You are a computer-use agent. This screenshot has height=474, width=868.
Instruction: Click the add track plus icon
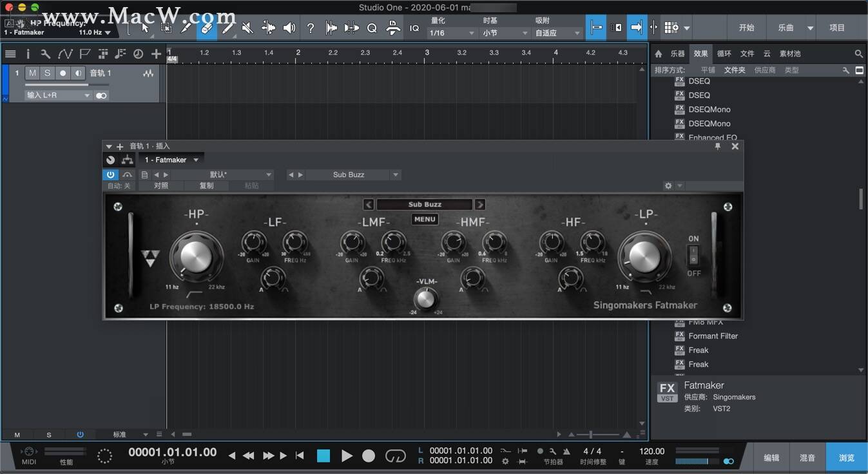156,54
